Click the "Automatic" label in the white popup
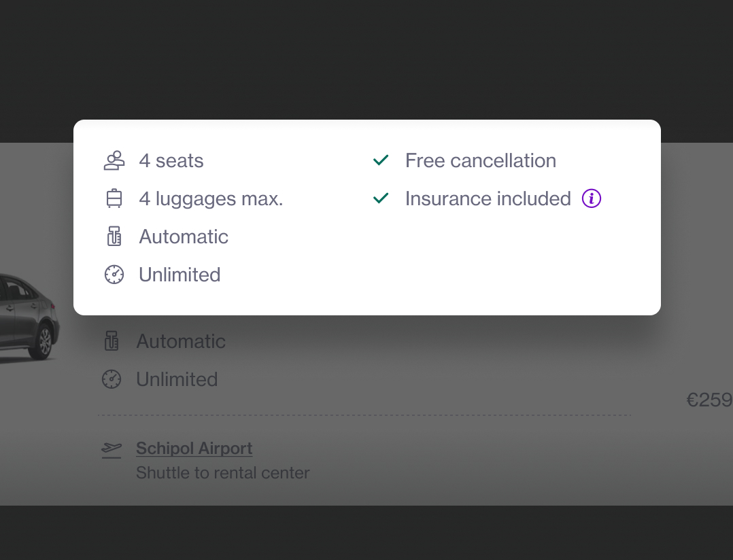The height and width of the screenshot is (560, 733). tap(184, 237)
